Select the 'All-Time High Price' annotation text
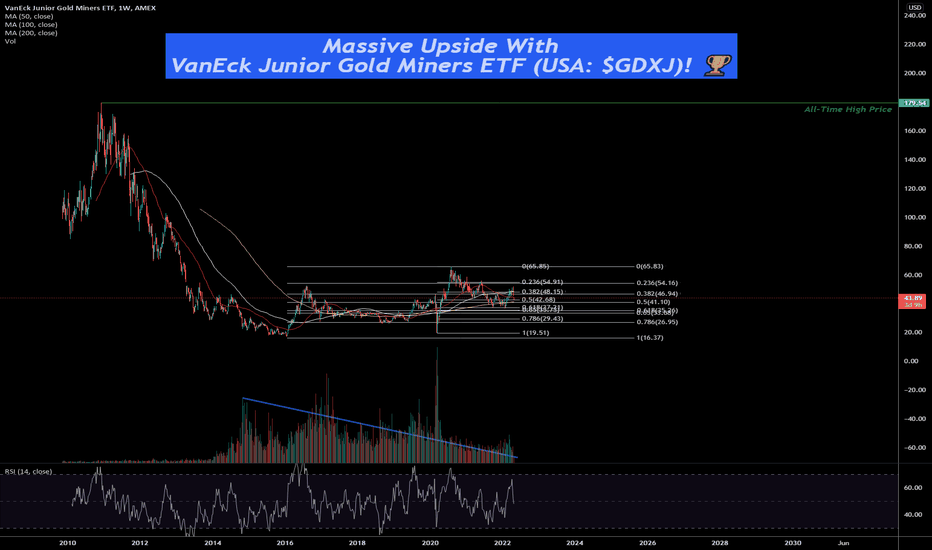This screenshot has width=932, height=550. click(848, 109)
